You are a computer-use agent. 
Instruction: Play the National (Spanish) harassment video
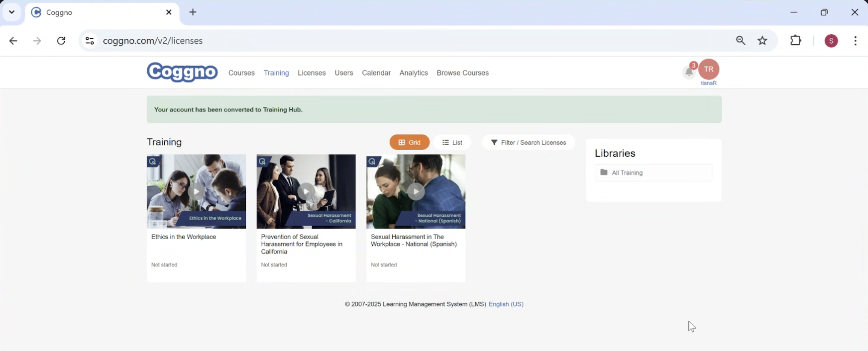[416, 191]
